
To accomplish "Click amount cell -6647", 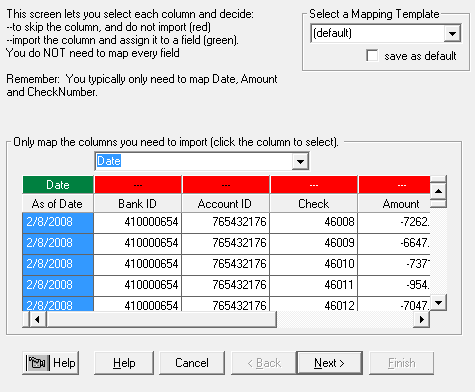I will pyautogui.click(x=394, y=243).
